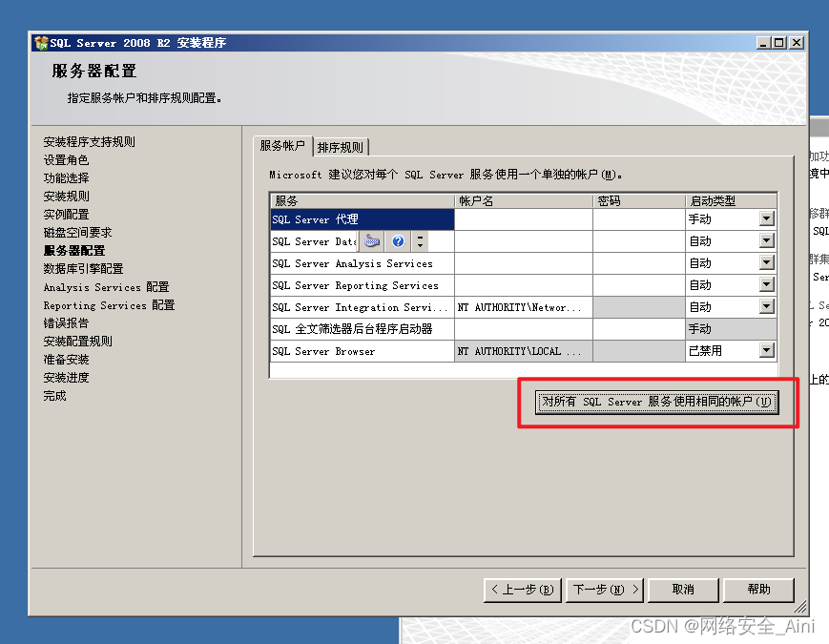
Task: Click 数据库引擎配置 step in sidebar
Action: (84, 269)
